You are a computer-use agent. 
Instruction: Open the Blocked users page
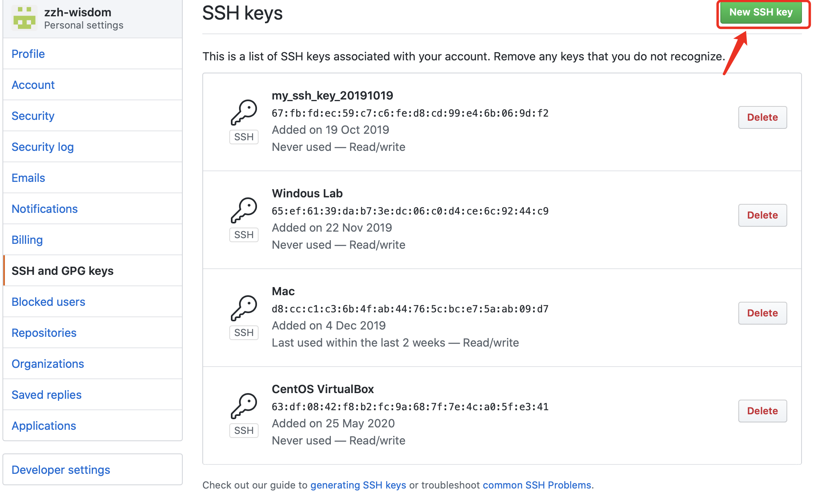coord(48,302)
